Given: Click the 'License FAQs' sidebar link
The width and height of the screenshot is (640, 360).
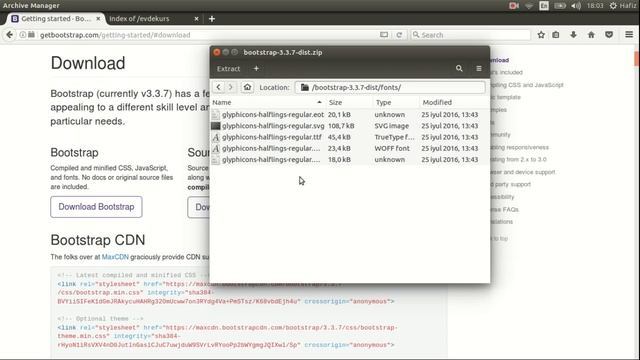Looking at the screenshot, I should point(504,209).
